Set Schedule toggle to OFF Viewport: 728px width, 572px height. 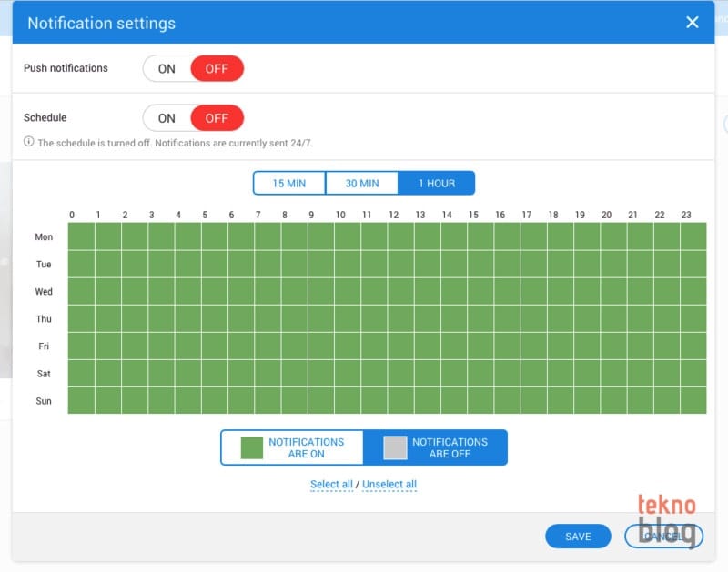[217, 118]
